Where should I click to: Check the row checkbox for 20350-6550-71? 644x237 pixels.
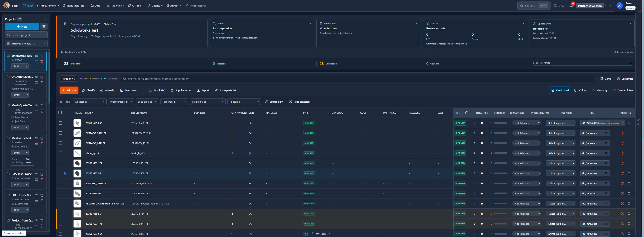tap(60, 123)
